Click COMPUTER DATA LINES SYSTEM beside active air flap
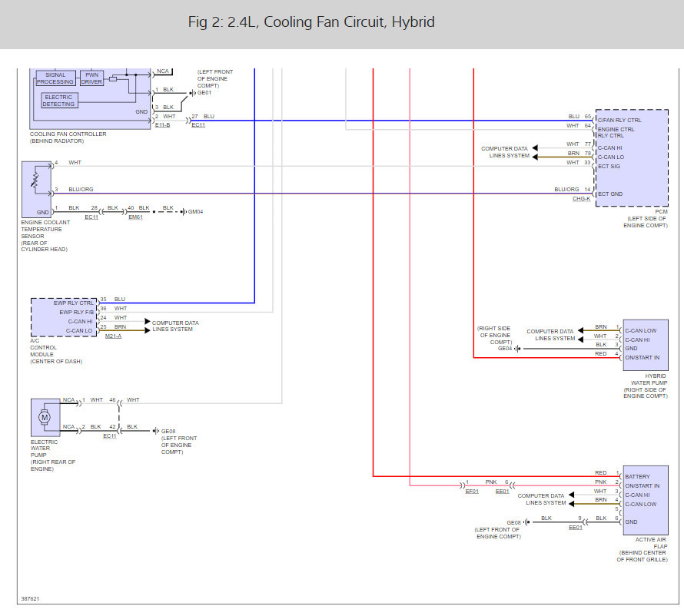This screenshot has width=684, height=616. point(541,499)
